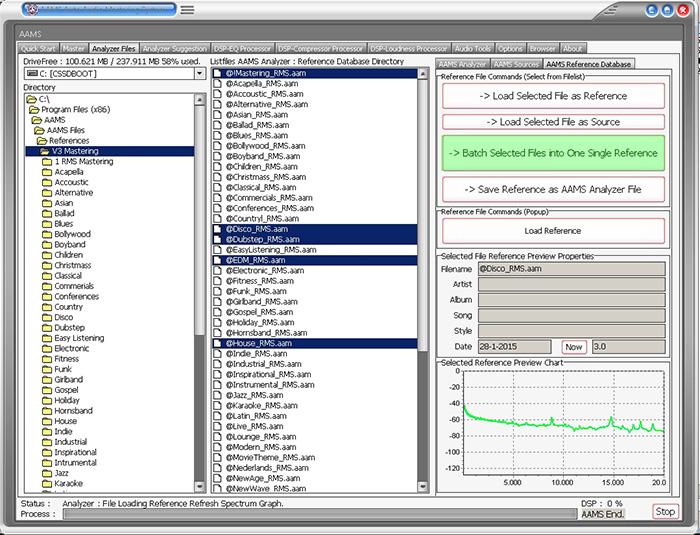700x535 pixels.
Task: Click file icon of @Disco_RMS.aam
Action: point(217,229)
